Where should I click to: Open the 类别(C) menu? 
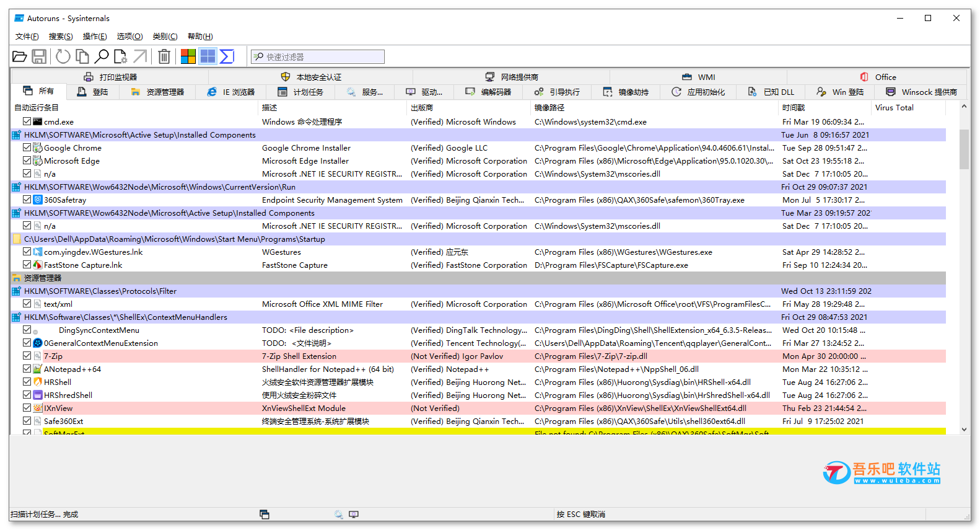click(x=165, y=37)
